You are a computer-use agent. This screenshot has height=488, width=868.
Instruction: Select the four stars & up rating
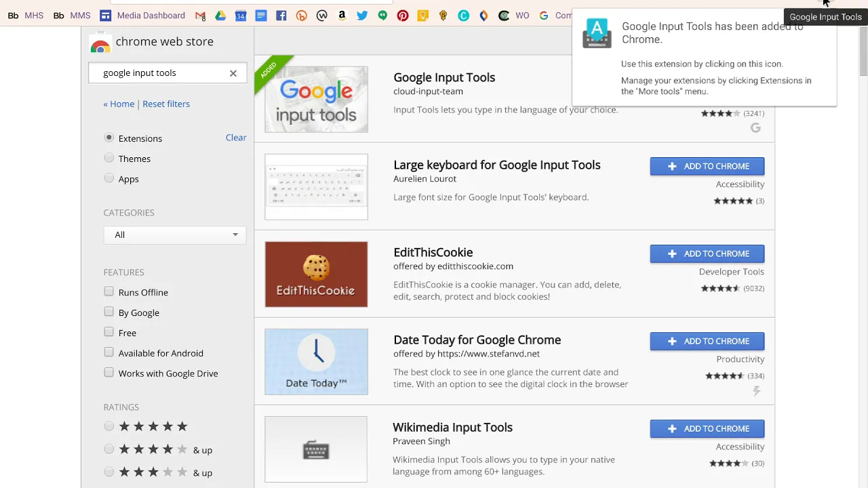tap(109, 449)
